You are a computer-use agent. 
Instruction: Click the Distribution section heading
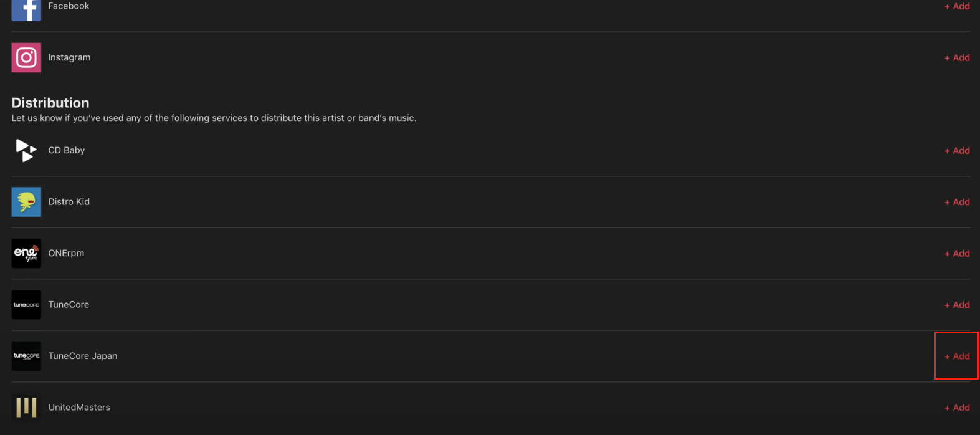50,103
